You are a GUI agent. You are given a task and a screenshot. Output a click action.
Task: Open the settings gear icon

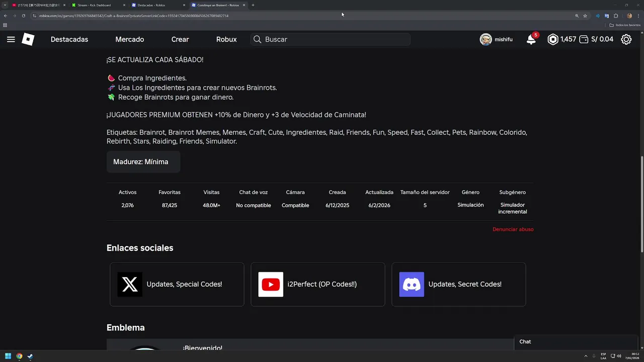point(626,39)
